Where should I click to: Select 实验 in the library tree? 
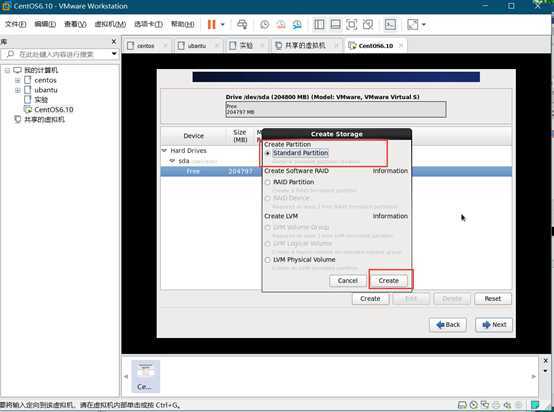pyautogui.click(x=41, y=100)
